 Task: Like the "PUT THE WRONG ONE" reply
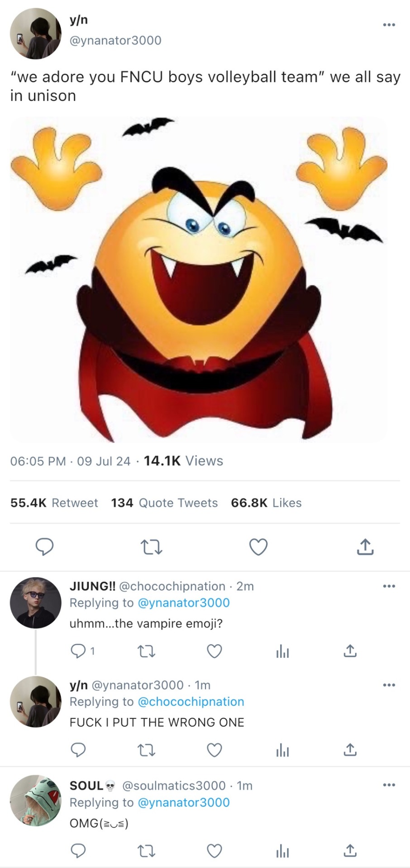point(214,750)
